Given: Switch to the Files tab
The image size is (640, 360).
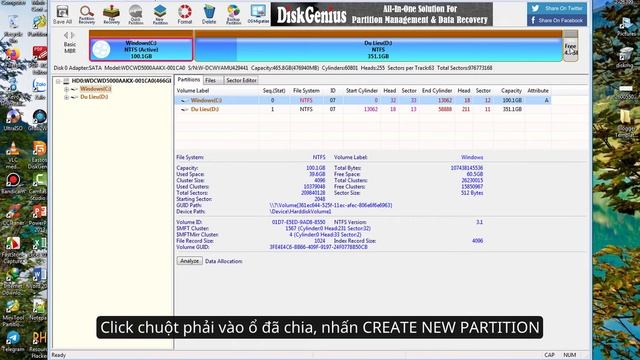Looking at the screenshot, I should 211,80.
